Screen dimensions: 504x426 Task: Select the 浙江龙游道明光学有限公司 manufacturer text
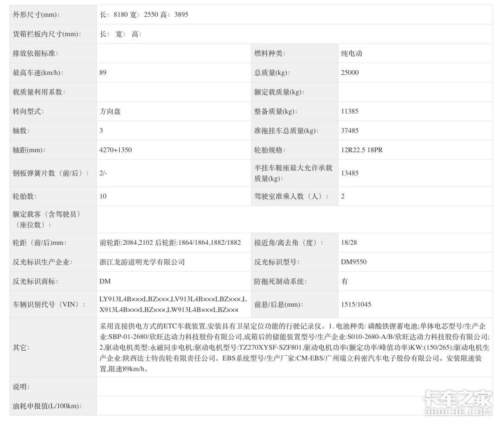pos(142,262)
